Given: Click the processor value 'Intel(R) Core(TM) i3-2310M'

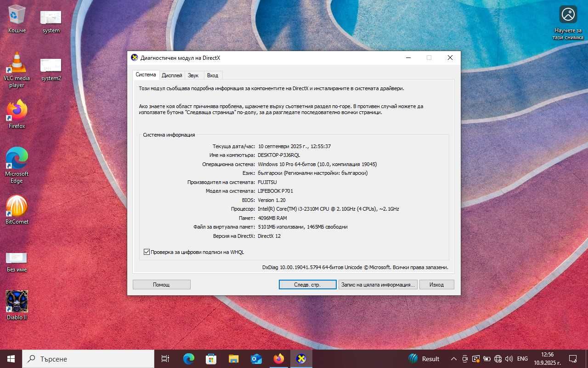Looking at the screenshot, I should [328, 209].
